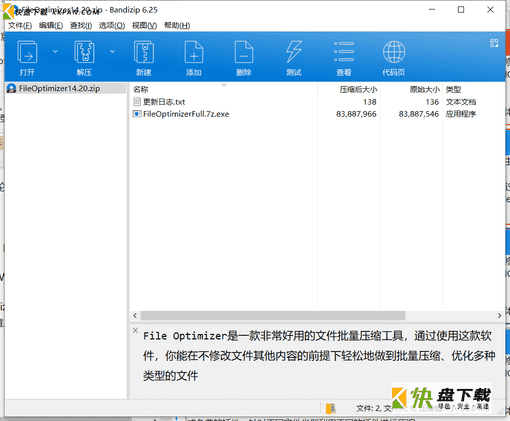Screen dimensions: 510x421
Task: Click the Extract (解压) toolbar icon
Action: pyautogui.click(x=84, y=52)
